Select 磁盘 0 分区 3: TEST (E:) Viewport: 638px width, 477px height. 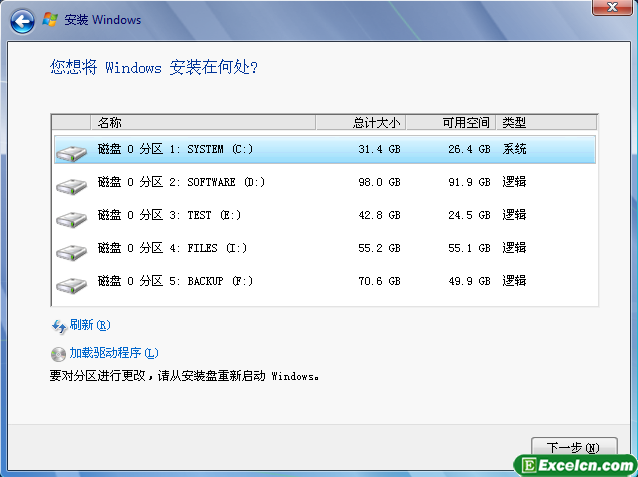click(x=325, y=215)
